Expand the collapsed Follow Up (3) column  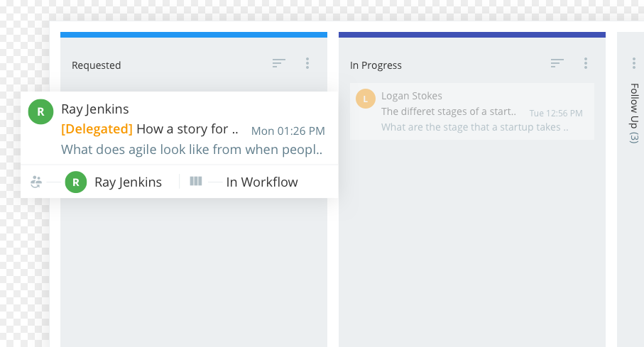(x=634, y=114)
